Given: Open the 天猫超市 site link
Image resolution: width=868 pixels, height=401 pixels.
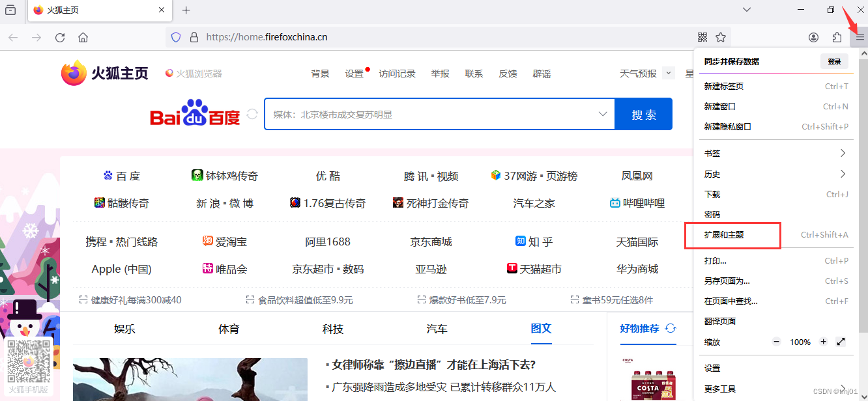Looking at the screenshot, I should (x=534, y=269).
